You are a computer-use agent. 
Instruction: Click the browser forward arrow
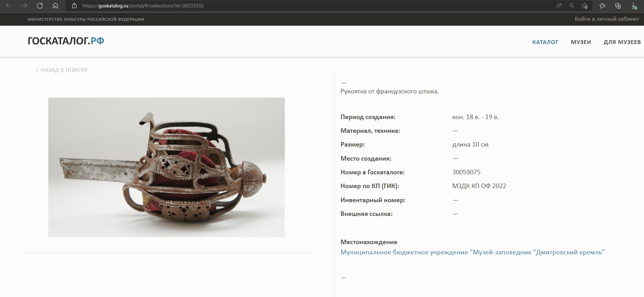24,6
